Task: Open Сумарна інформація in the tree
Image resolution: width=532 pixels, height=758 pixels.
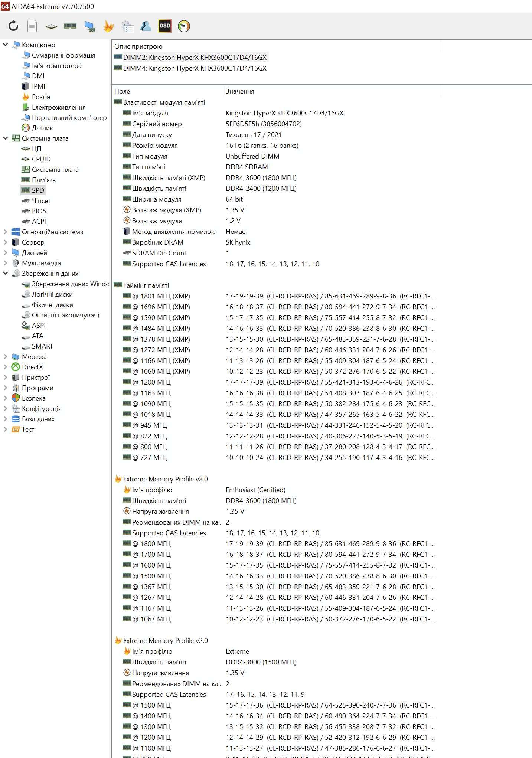Action: 63,55
